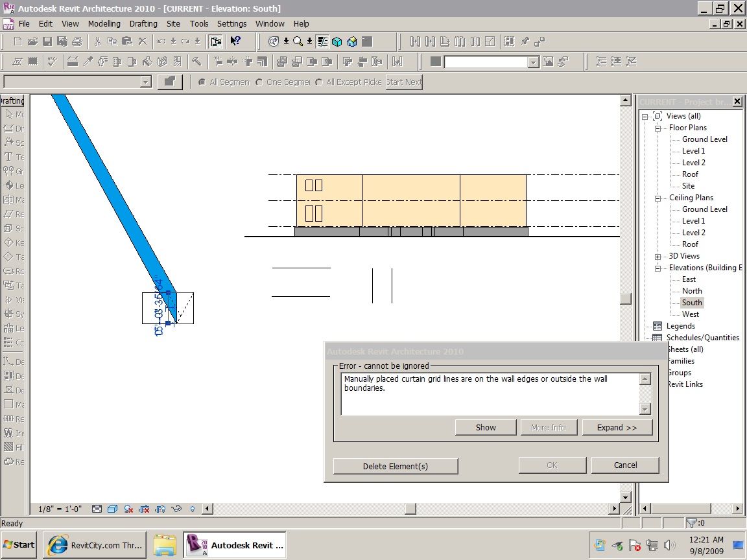Choose the All Except Picked radio option
The width and height of the screenshot is (747, 560).
tap(319, 82)
